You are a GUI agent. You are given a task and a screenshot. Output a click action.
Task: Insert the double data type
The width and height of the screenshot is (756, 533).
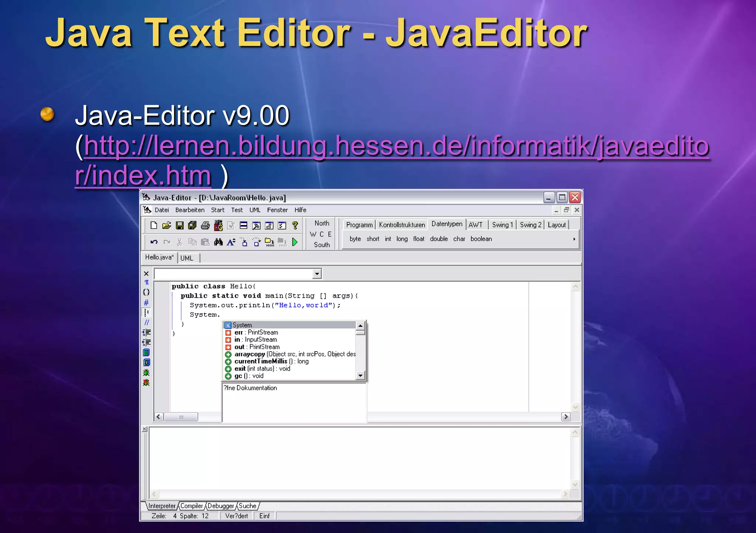tap(439, 239)
